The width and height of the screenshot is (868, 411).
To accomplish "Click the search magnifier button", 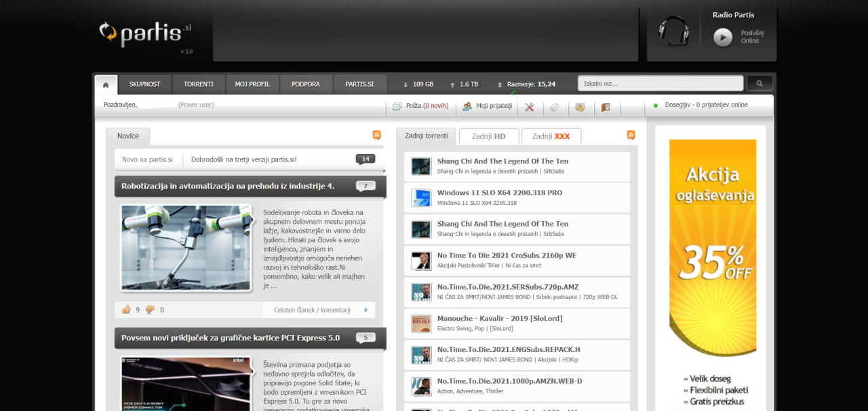I will (759, 83).
